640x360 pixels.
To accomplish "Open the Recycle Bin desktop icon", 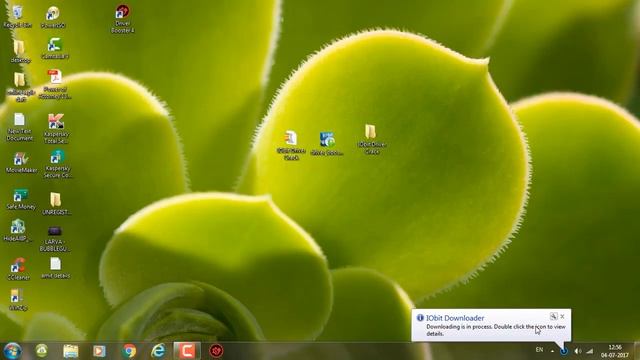I will pos(17,17).
